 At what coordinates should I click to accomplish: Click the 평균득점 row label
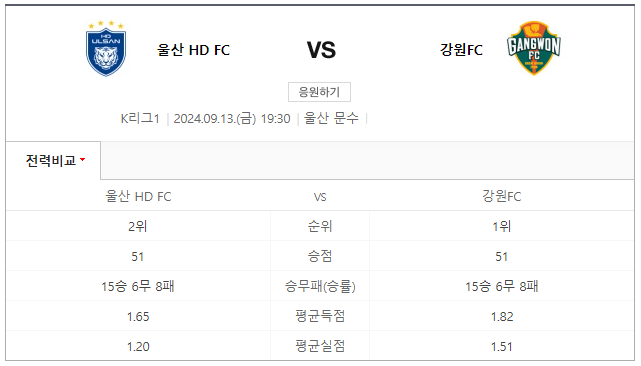[320, 316]
